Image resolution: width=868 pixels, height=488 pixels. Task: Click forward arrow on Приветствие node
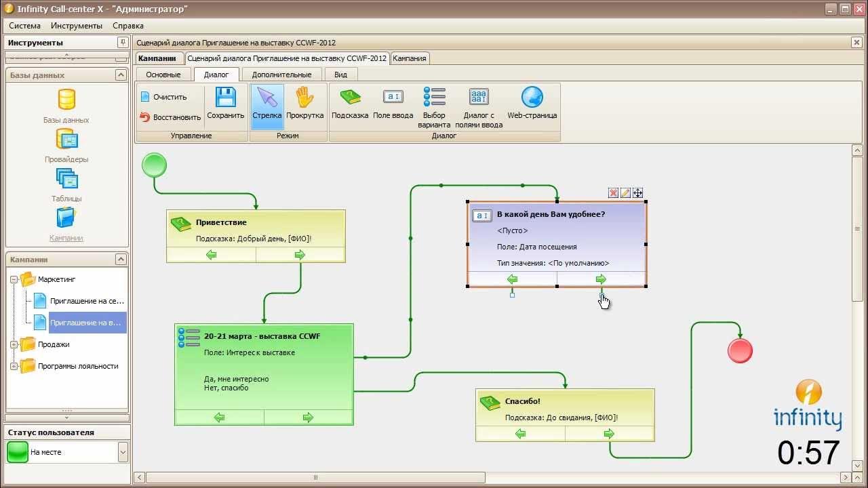click(x=300, y=255)
